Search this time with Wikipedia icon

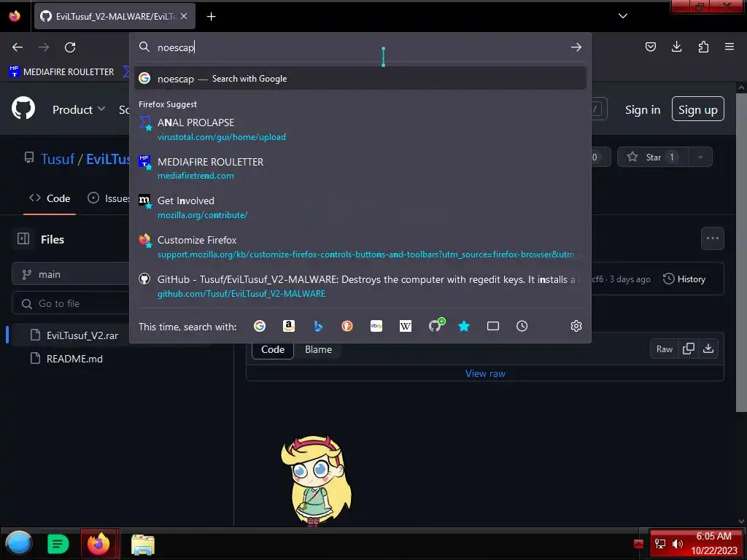[406, 326]
